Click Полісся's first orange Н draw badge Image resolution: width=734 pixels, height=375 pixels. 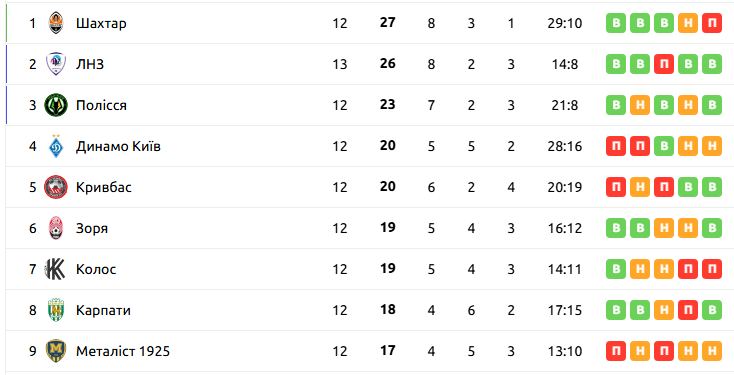640,105
